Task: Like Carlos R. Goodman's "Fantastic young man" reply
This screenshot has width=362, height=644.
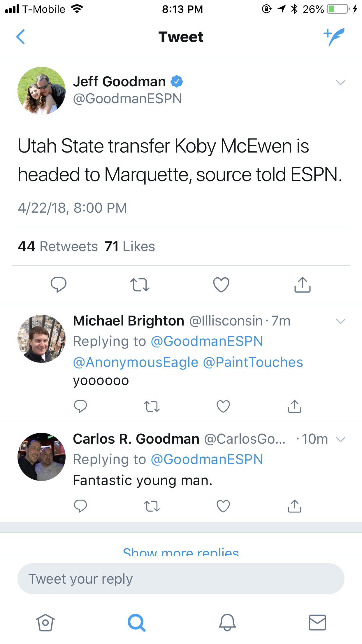Action: click(x=223, y=506)
